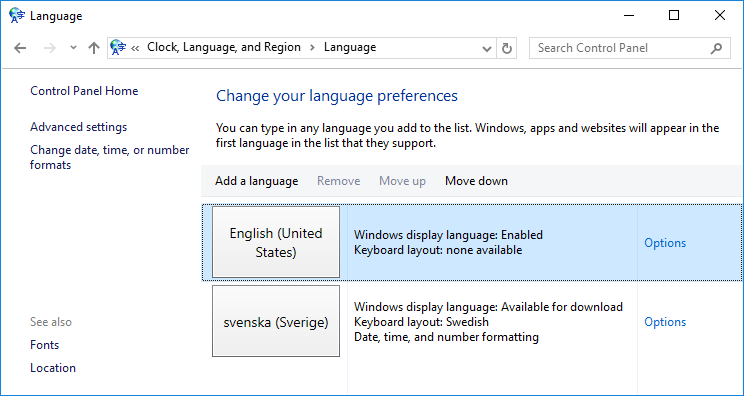
Task: Expand the address bar history chevron
Action: pos(486,48)
